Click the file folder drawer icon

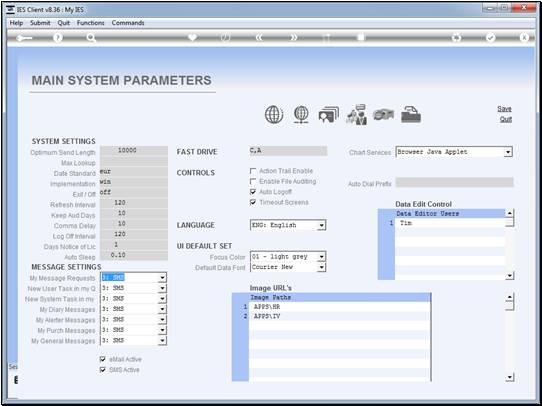click(411, 114)
